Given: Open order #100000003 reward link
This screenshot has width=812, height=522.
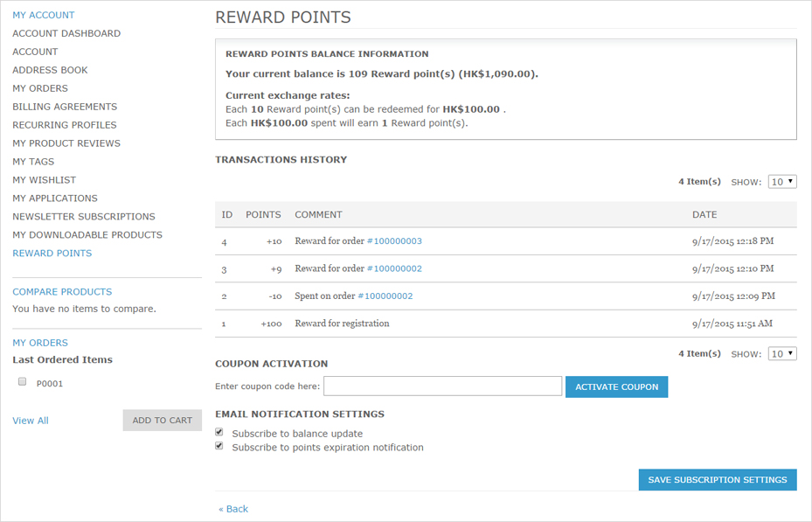Looking at the screenshot, I should point(394,240).
